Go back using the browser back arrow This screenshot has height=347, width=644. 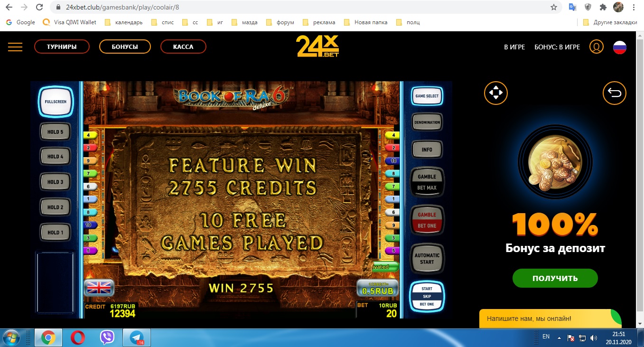click(9, 7)
